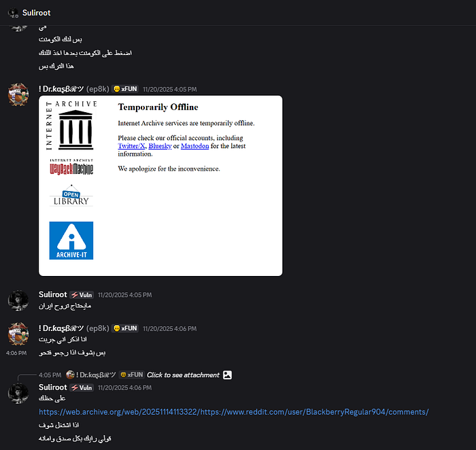Click the 11/20/2025 4:06 PM timestamp of Dr.kaş message
Image resolution: width=476 pixels, height=450 pixels.
click(170, 329)
